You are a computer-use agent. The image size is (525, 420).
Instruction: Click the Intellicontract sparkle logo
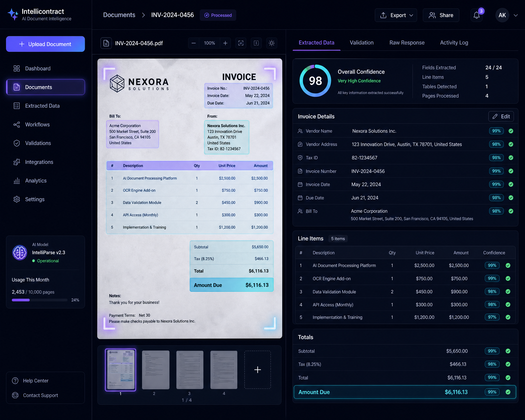(13, 14)
